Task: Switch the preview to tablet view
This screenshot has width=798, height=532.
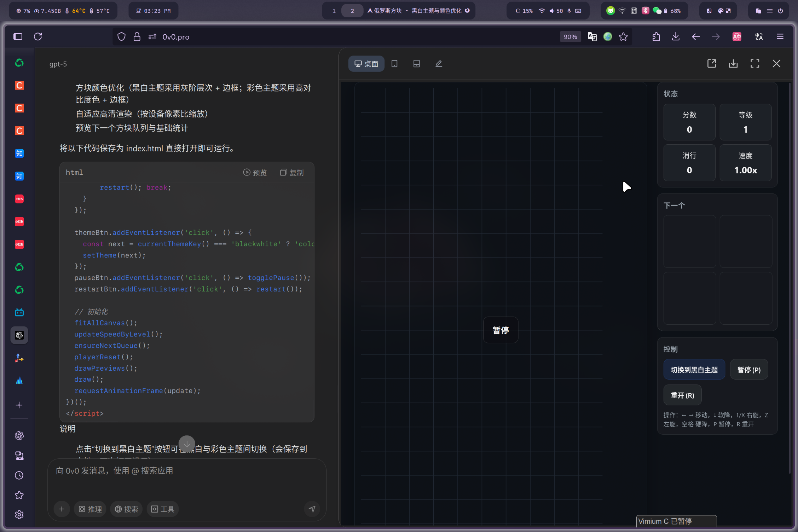Action: click(x=394, y=64)
